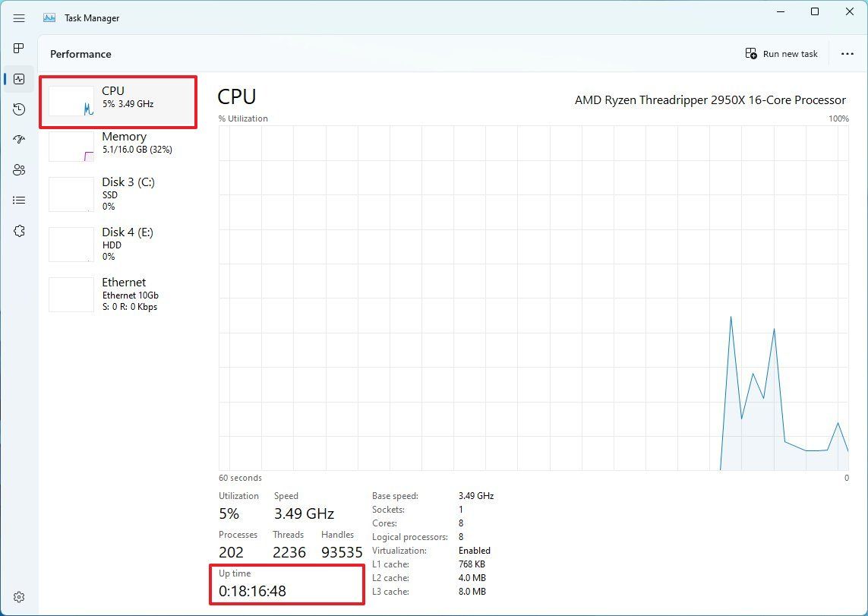Click the L3 cache 8.0 MB value

click(472, 592)
